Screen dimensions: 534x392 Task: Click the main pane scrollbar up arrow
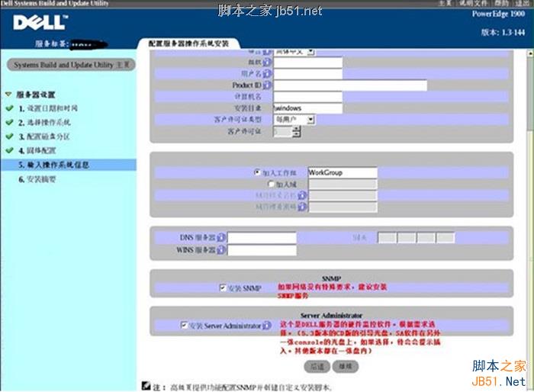pos(531,53)
